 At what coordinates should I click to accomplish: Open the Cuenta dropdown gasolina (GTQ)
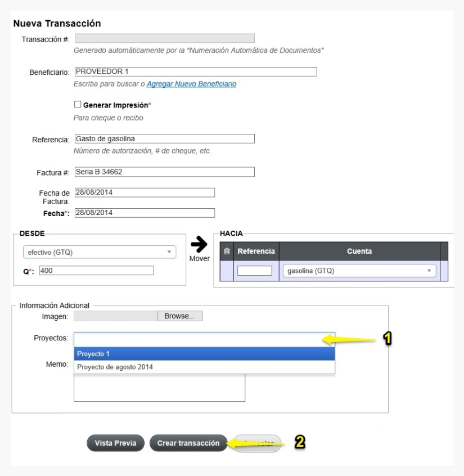point(359,271)
